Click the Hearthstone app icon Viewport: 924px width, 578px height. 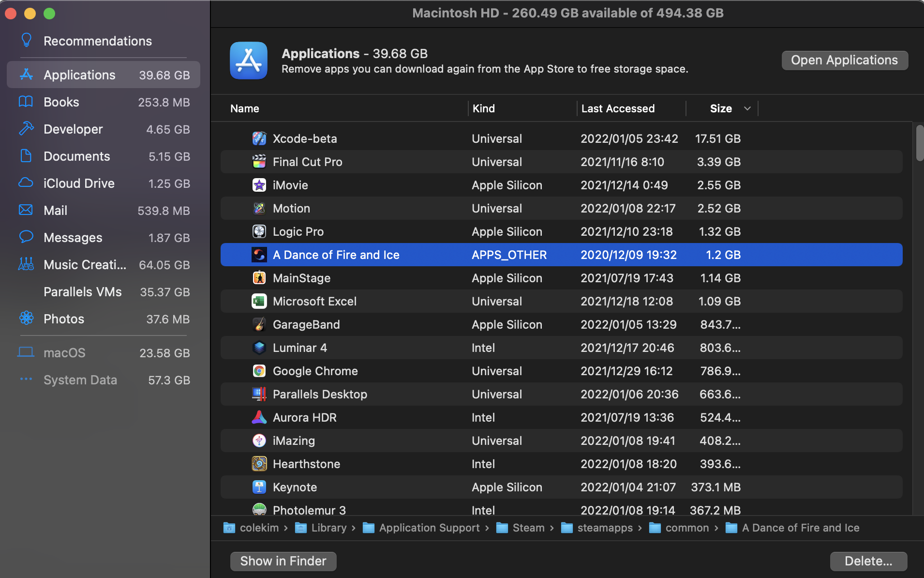click(x=259, y=464)
